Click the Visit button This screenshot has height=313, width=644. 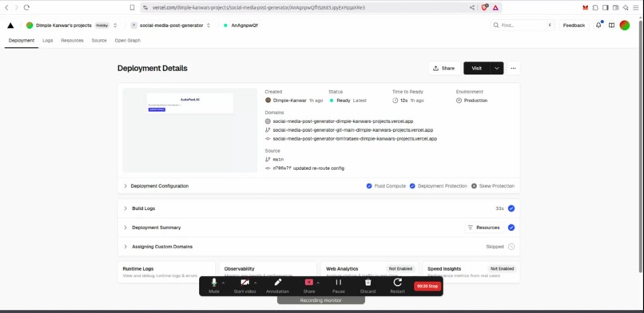pyautogui.click(x=477, y=69)
